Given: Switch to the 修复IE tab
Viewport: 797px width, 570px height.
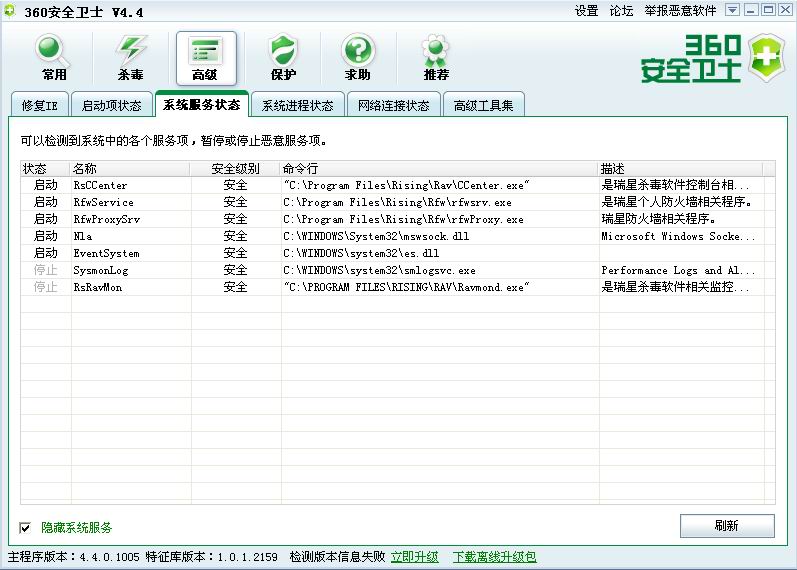Looking at the screenshot, I should 40,105.
